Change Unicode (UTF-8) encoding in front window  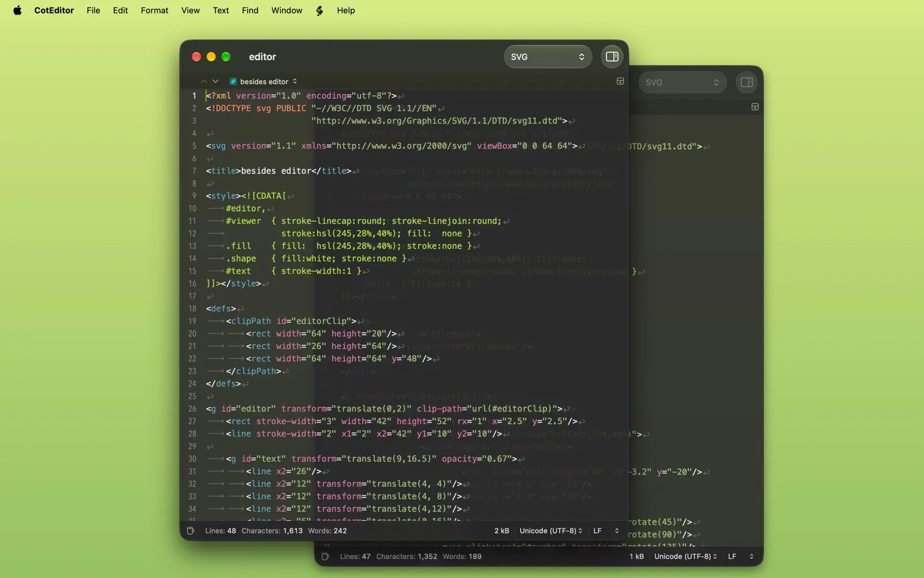pos(551,531)
